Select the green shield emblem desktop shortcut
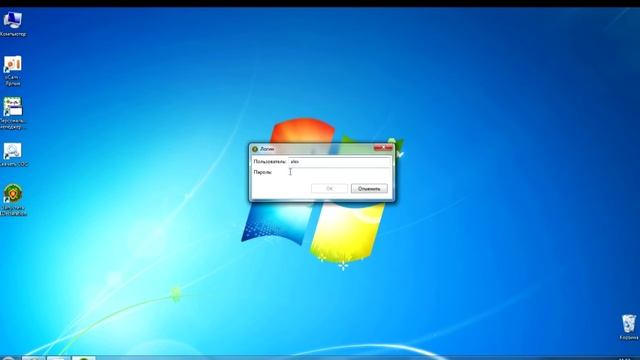 pyautogui.click(x=13, y=193)
